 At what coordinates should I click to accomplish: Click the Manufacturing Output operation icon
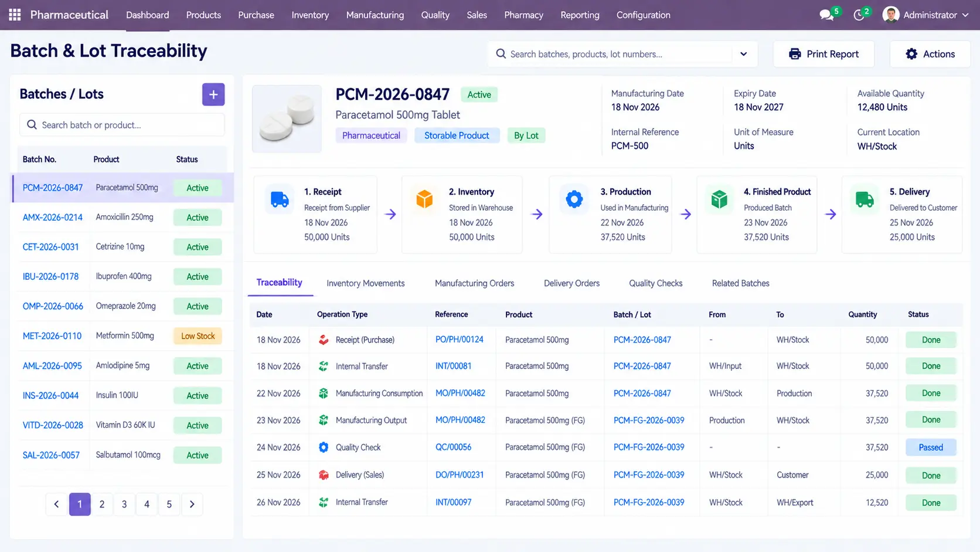324,420
